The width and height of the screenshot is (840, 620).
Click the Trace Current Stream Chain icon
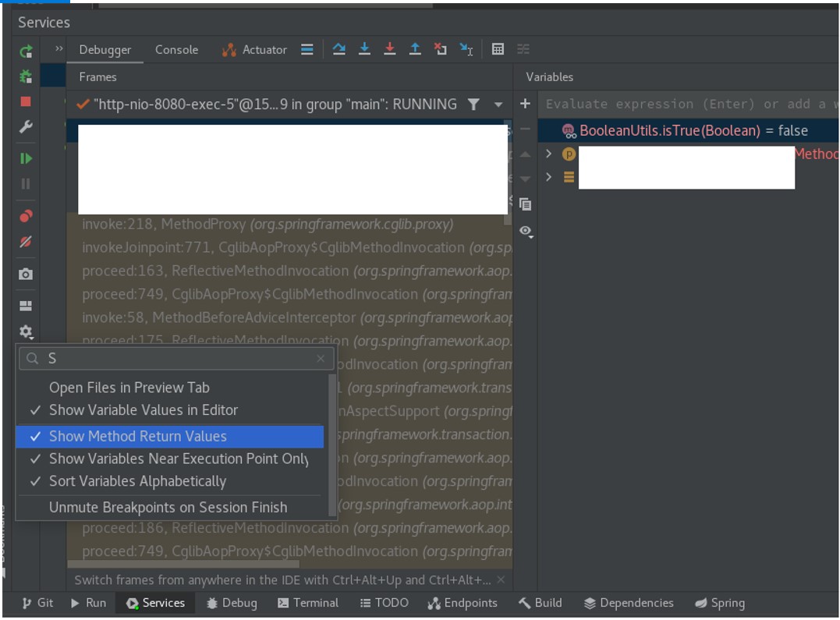523,49
